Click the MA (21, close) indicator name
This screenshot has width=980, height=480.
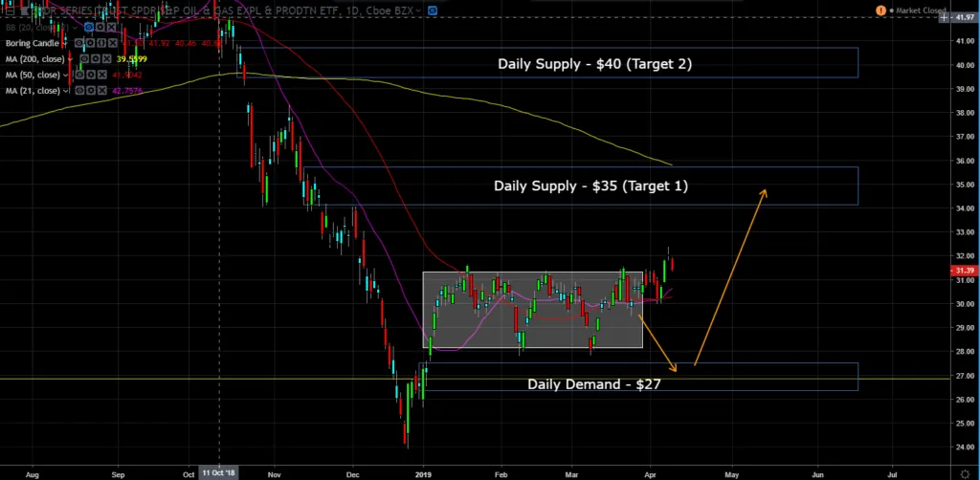[x=33, y=91]
